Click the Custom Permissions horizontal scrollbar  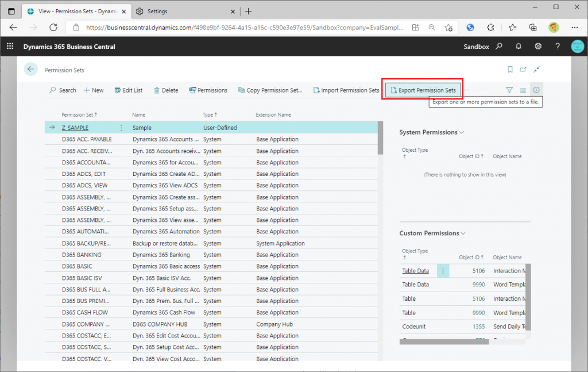[444, 342]
